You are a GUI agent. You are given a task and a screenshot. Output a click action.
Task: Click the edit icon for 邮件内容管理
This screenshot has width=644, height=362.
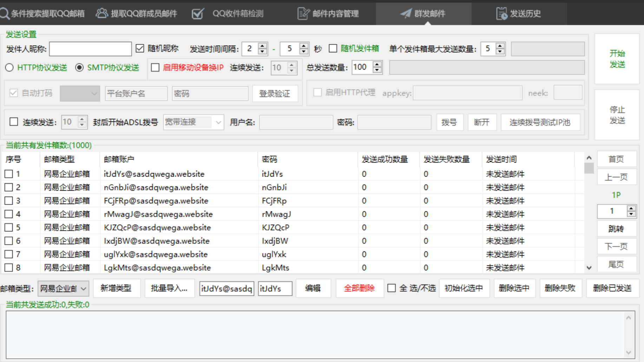(303, 14)
